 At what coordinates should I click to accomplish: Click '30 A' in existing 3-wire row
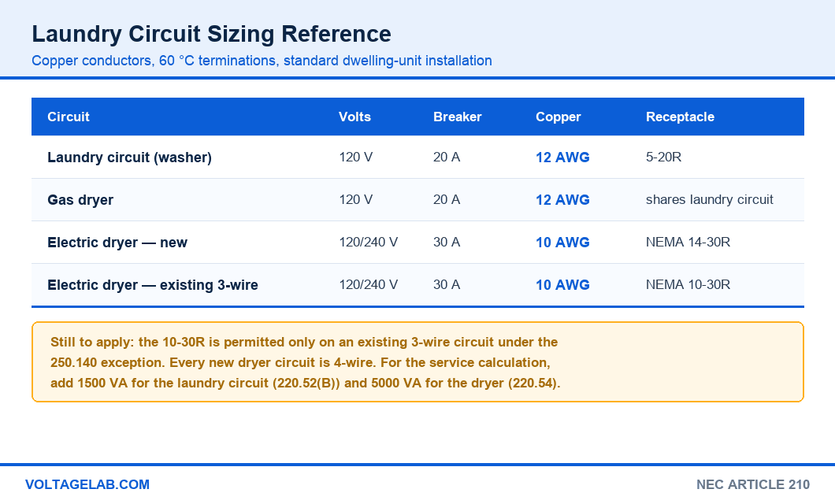click(x=447, y=285)
